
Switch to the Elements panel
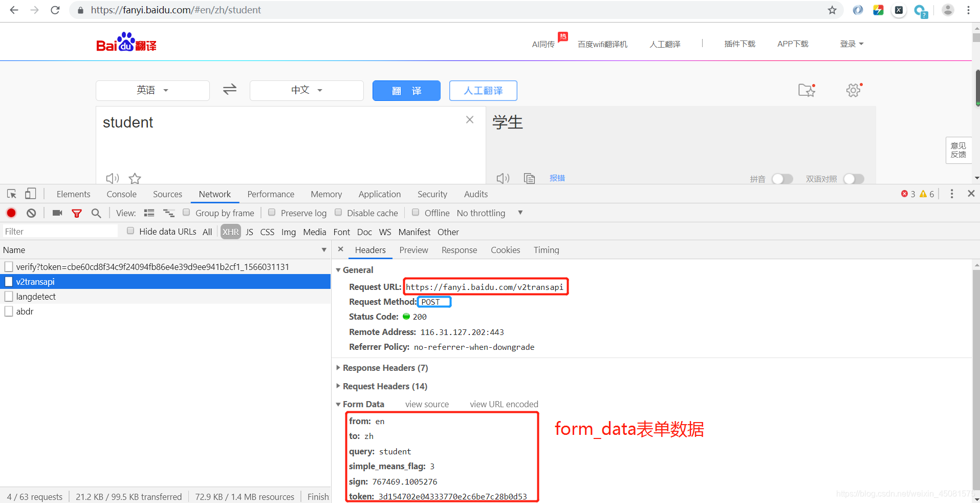73,194
